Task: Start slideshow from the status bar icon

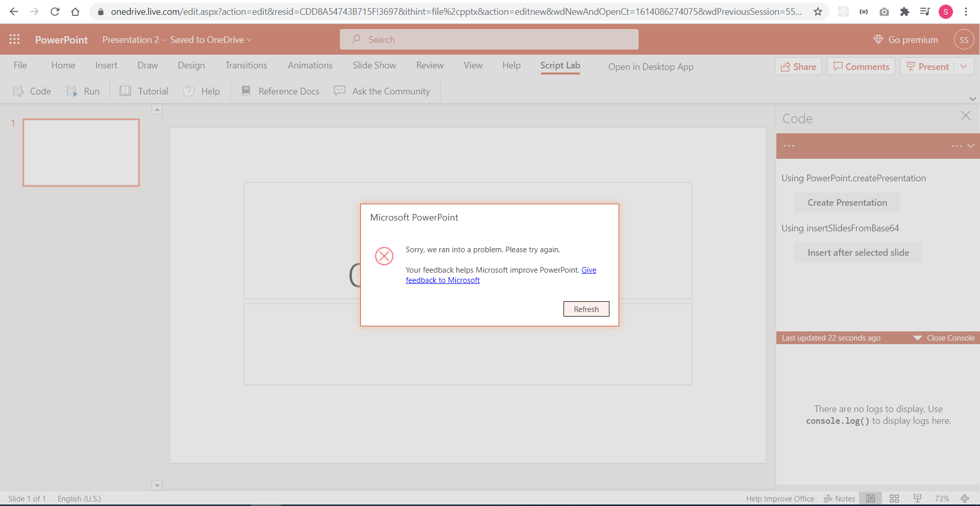Action: point(917,498)
